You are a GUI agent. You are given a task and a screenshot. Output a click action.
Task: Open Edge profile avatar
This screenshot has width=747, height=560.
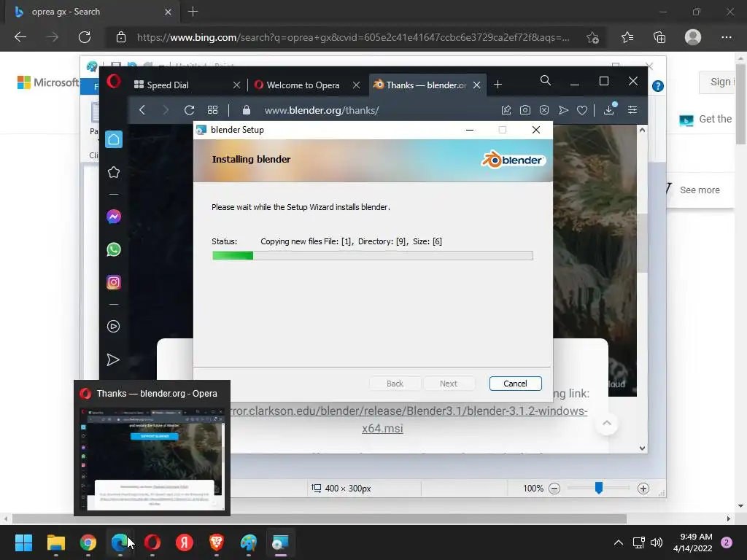693,36
